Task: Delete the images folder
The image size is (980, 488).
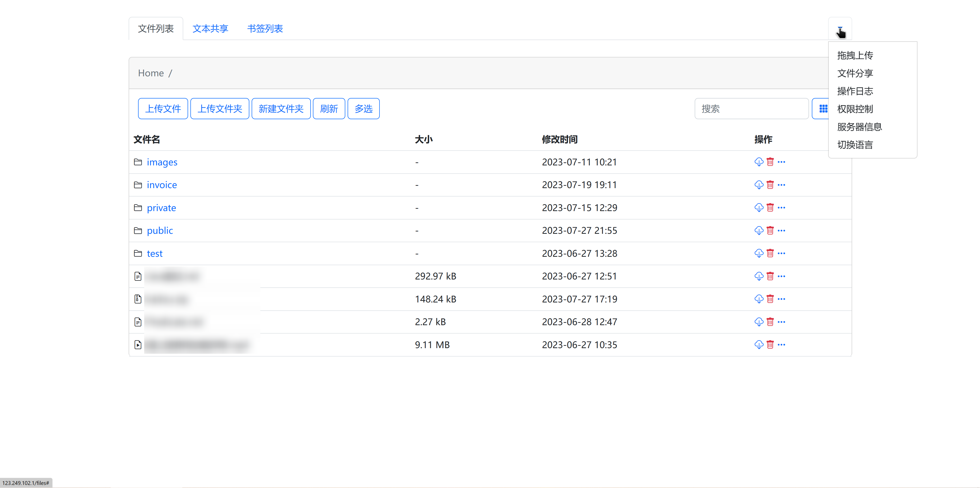Action: pos(770,162)
